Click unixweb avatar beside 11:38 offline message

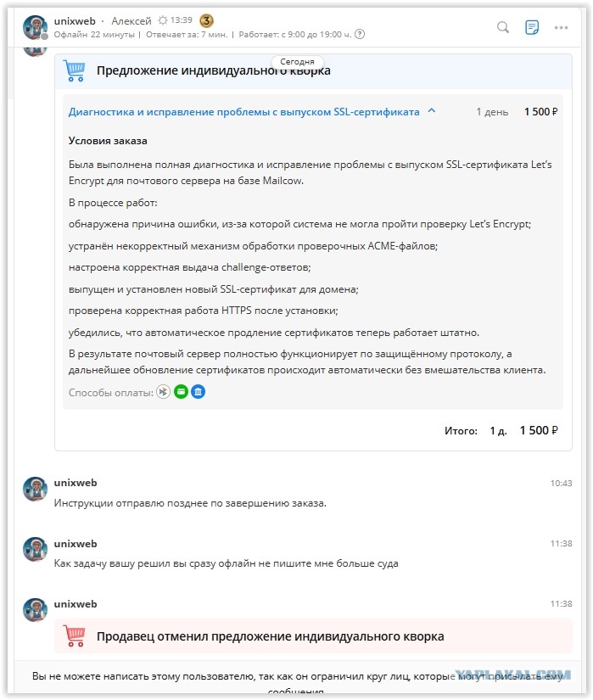pyautogui.click(x=36, y=549)
